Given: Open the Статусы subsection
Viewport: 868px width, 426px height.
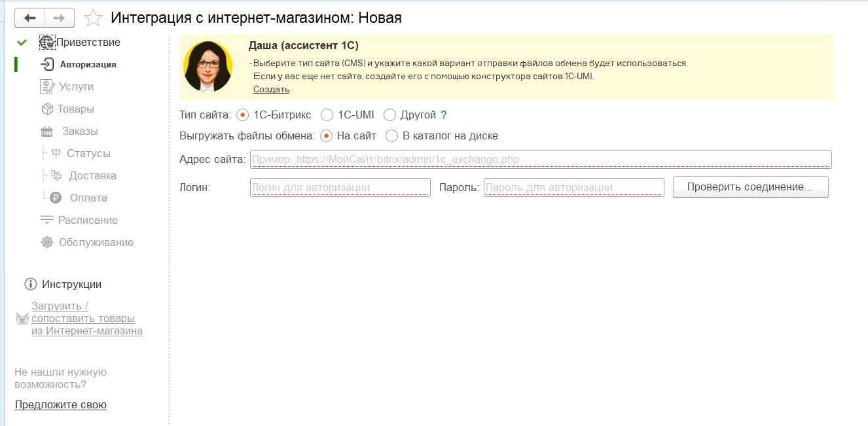Looking at the screenshot, I should pyautogui.click(x=88, y=153).
